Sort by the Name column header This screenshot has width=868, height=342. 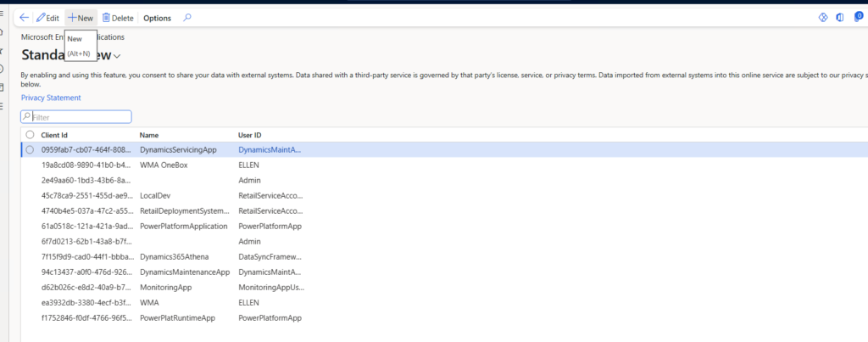149,135
